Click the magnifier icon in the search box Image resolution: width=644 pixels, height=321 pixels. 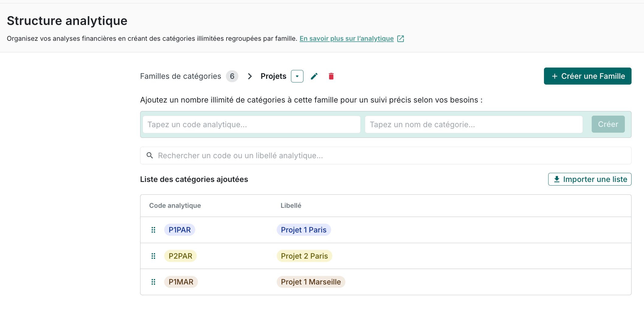point(150,155)
